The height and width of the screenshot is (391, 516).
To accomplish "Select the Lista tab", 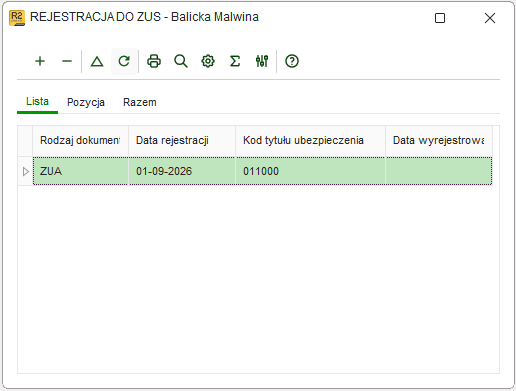I will (37, 101).
